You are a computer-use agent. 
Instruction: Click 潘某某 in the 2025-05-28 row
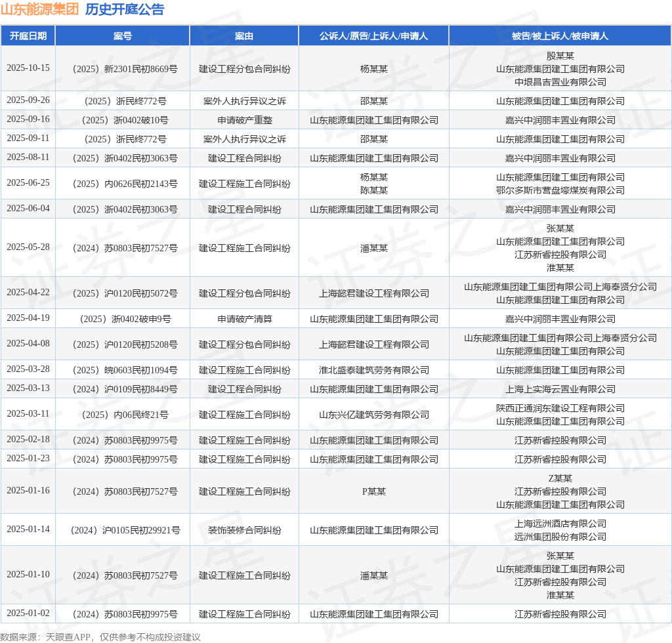point(373,248)
